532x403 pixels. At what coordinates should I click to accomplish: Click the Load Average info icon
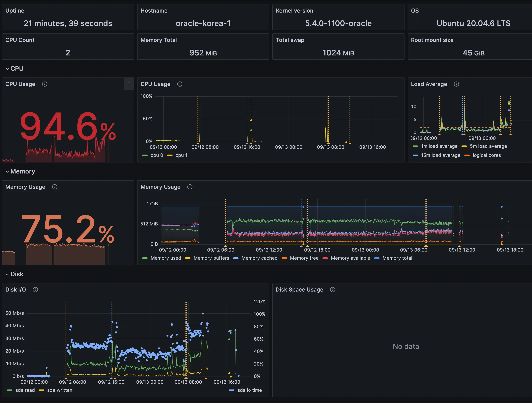click(456, 84)
